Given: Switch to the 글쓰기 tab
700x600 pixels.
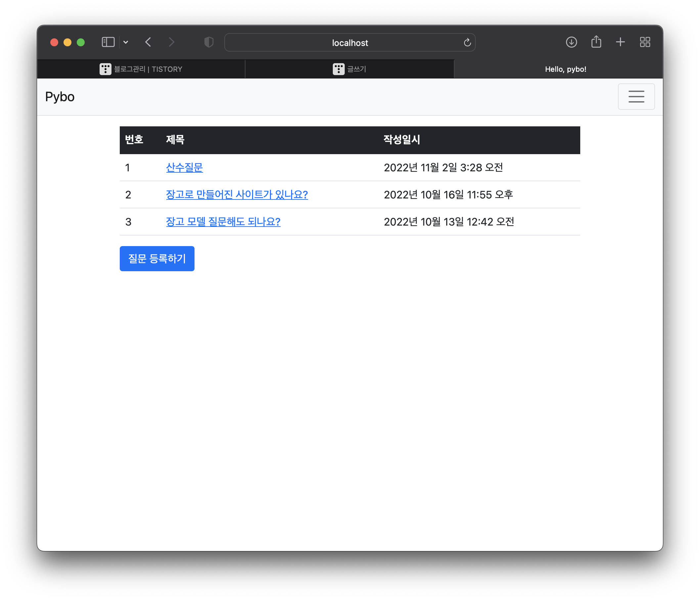Looking at the screenshot, I should pos(349,69).
